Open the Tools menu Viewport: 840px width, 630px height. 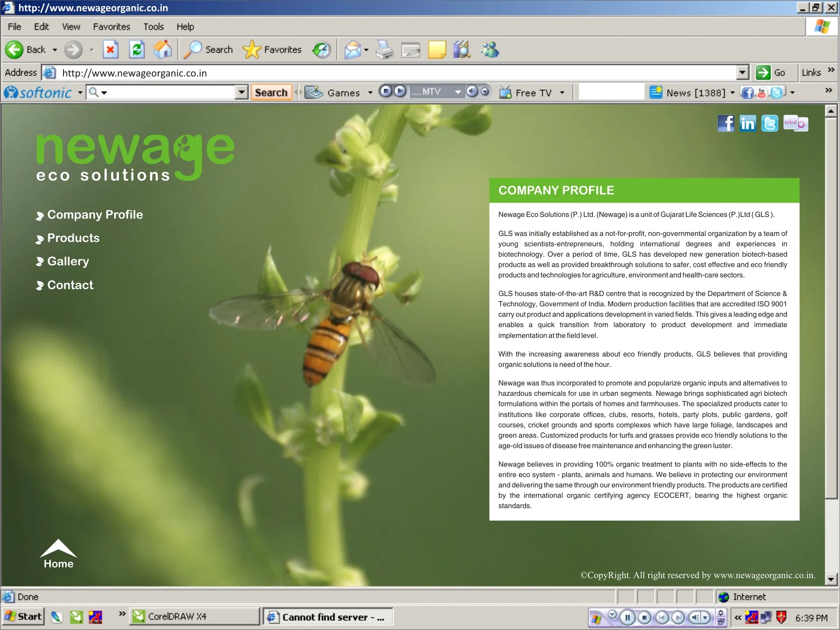[153, 27]
